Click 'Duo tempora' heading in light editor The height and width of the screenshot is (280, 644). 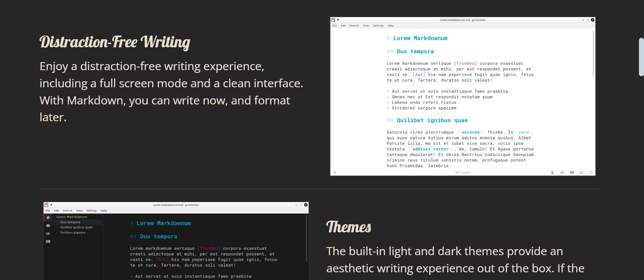pos(415,51)
